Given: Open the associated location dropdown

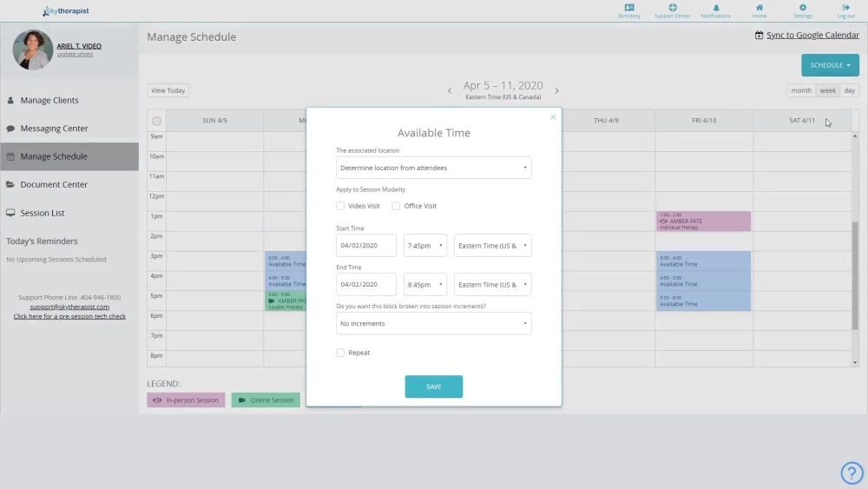Looking at the screenshot, I should click(x=433, y=168).
